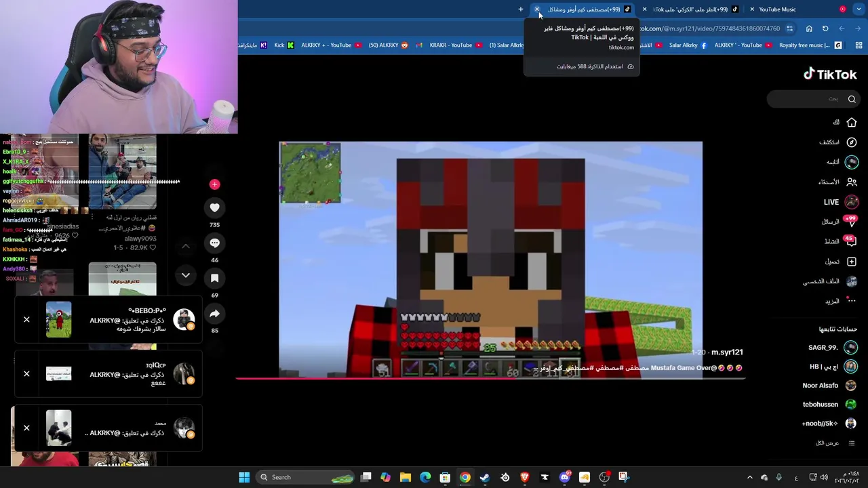Image resolution: width=868 pixels, height=488 pixels.
Task: Like the video with the heart icon
Action: 214,208
